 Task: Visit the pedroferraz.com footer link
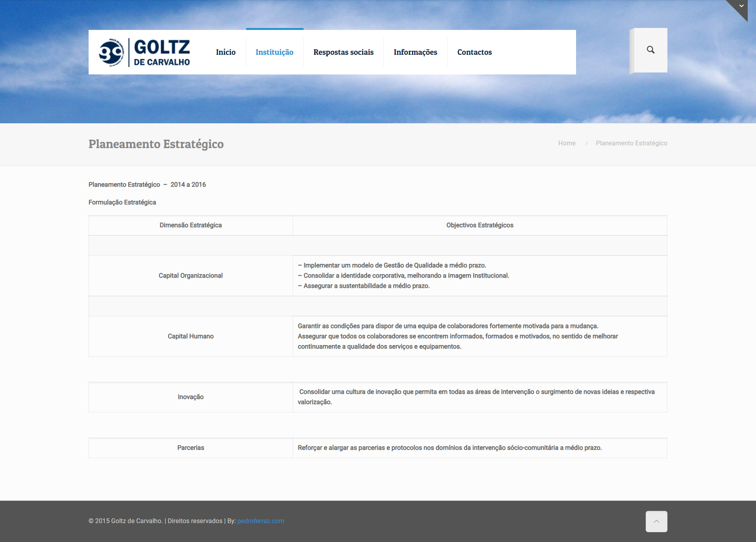pyautogui.click(x=261, y=521)
